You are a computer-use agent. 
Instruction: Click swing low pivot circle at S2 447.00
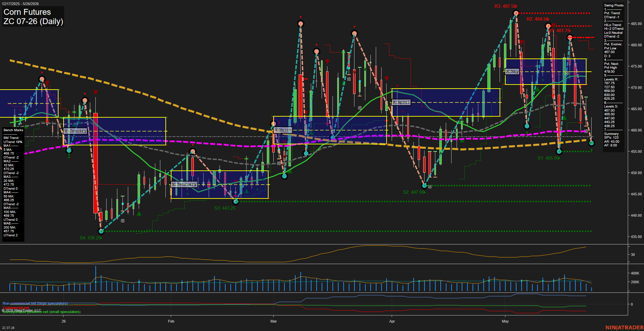[x=424, y=186]
